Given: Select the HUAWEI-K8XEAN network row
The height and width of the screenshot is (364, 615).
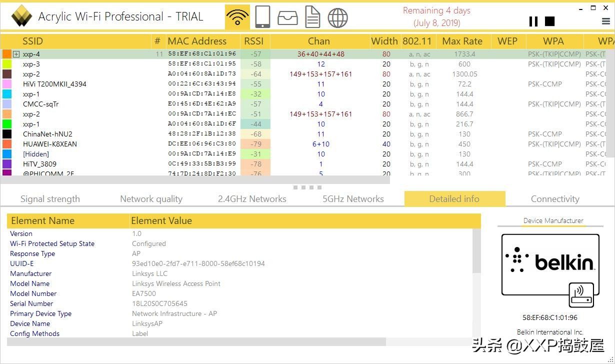Looking at the screenshot, I should click(x=50, y=144).
